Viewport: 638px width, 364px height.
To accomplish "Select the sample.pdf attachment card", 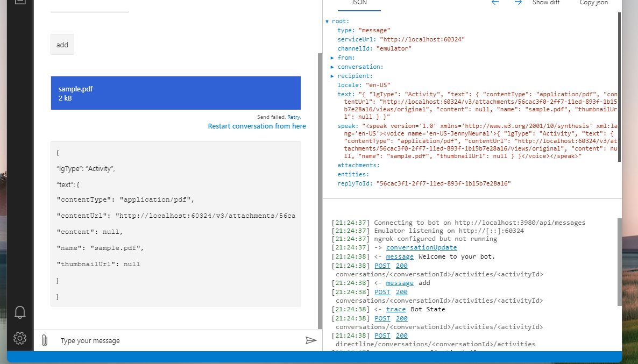I will click(x=176, y=92).
